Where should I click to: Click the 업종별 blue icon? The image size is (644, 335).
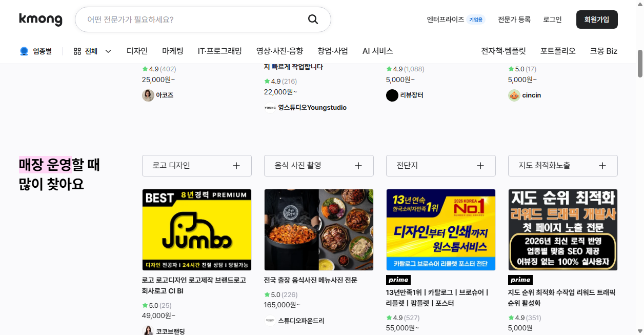coord(24,51)
